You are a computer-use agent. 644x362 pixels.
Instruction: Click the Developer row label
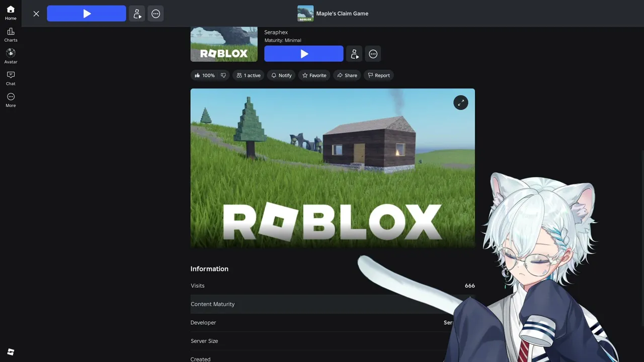pos(203,323)
